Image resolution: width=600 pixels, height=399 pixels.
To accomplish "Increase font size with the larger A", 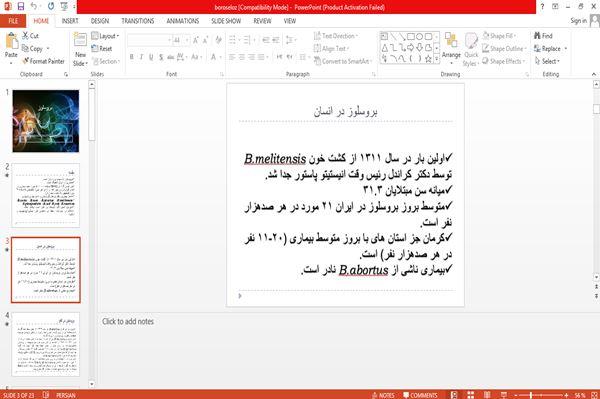I will point(196,40).
